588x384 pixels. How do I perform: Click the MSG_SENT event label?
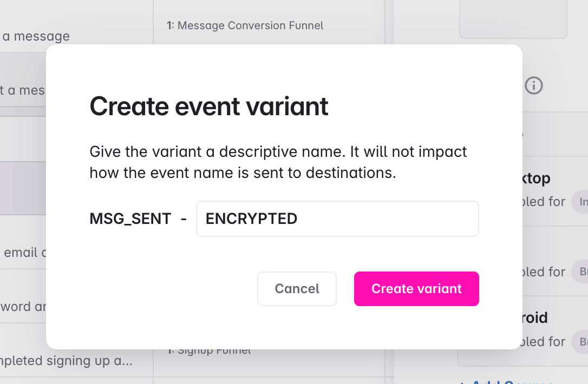130,219
